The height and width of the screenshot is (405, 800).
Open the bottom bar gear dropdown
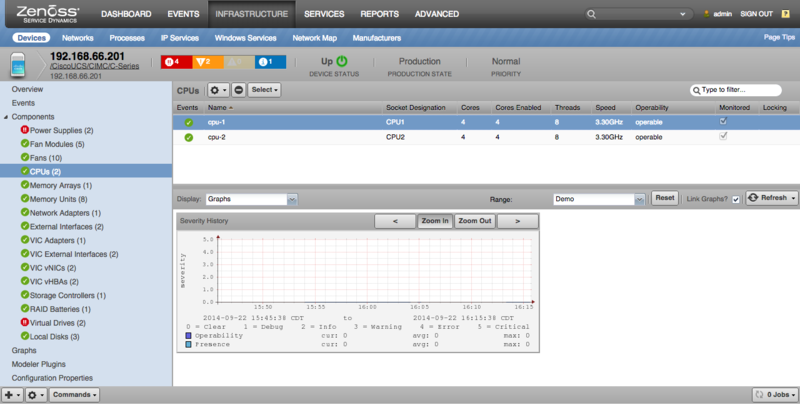36,395
